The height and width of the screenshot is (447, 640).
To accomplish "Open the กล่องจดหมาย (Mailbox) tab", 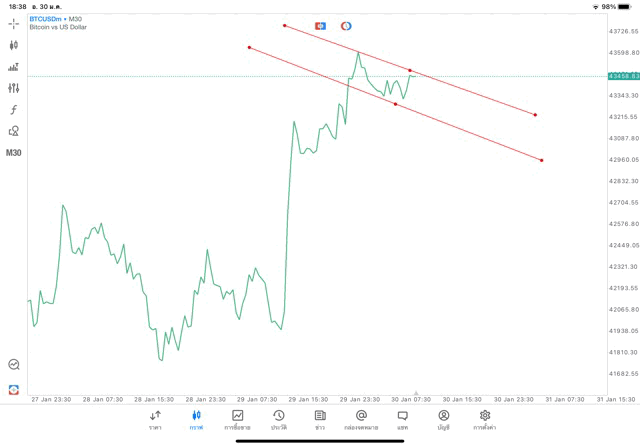I will (361, 419).
